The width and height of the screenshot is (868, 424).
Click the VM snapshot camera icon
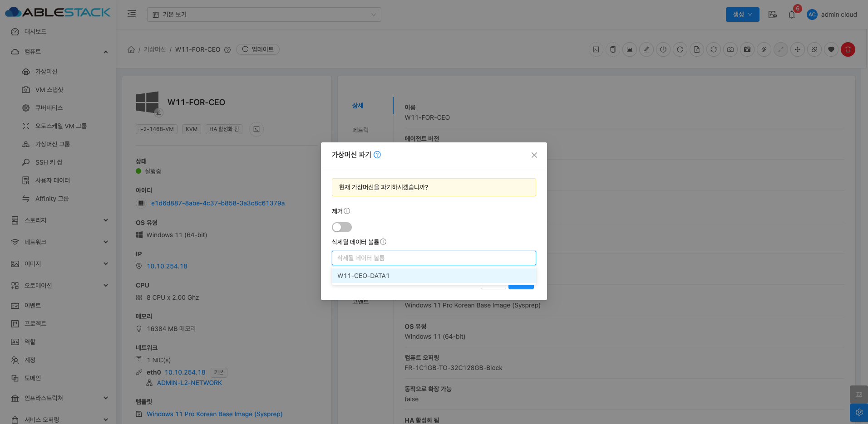(x=730, y=49)
